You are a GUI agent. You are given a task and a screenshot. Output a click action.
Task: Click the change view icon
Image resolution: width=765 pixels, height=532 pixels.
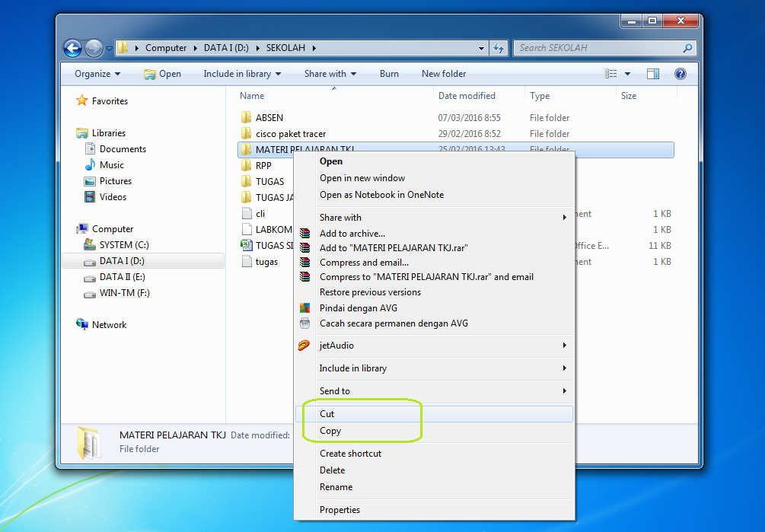point(610,74)
